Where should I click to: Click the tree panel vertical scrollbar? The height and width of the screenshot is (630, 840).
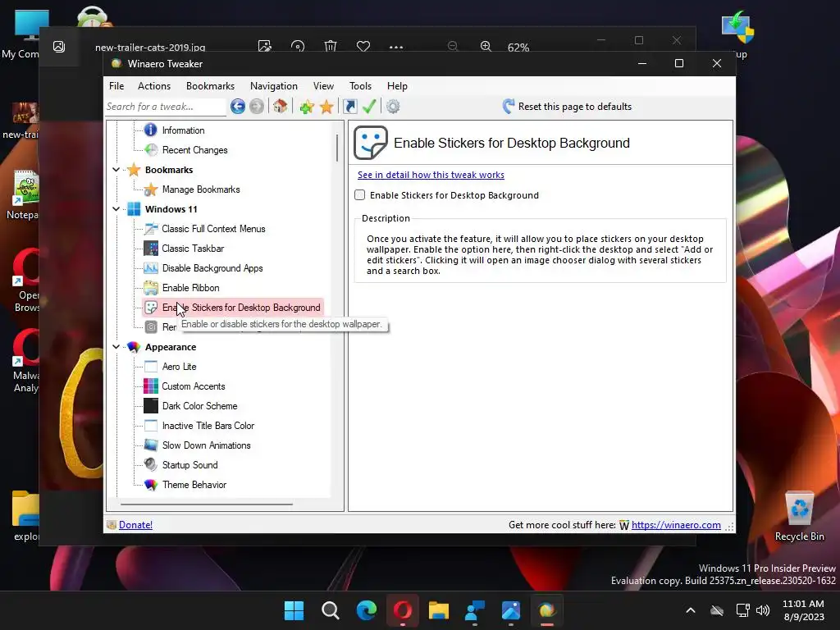point(337,148)
